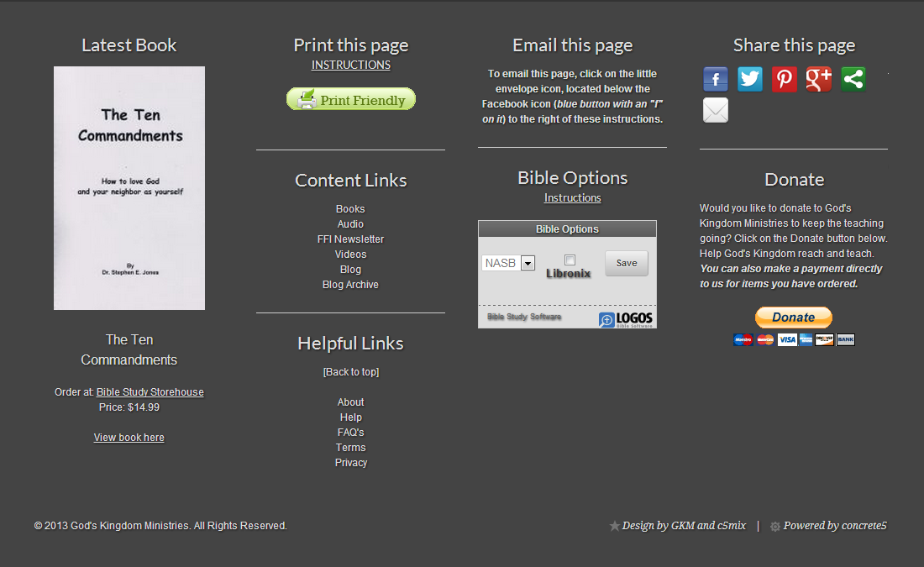Open the Books content link

[350, 209]
